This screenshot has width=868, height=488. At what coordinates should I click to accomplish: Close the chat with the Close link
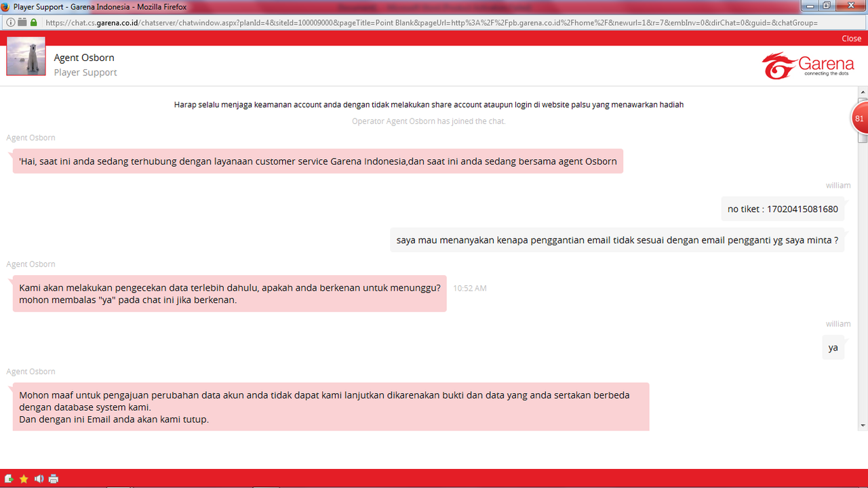(x=851, y=39)
